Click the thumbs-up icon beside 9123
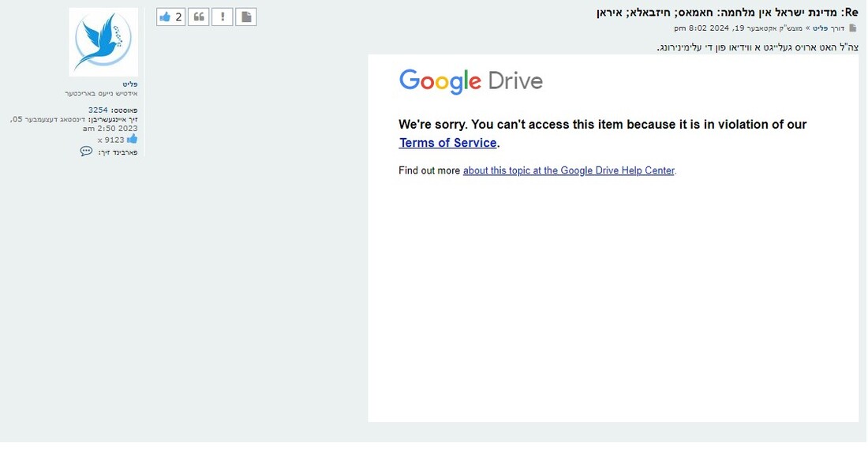868x452 pixels. pos(133,139)
